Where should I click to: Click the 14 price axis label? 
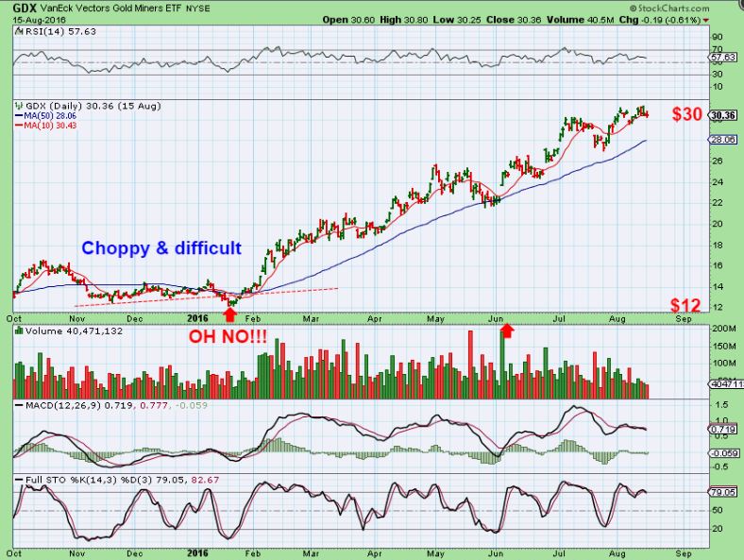coord(717,286)
